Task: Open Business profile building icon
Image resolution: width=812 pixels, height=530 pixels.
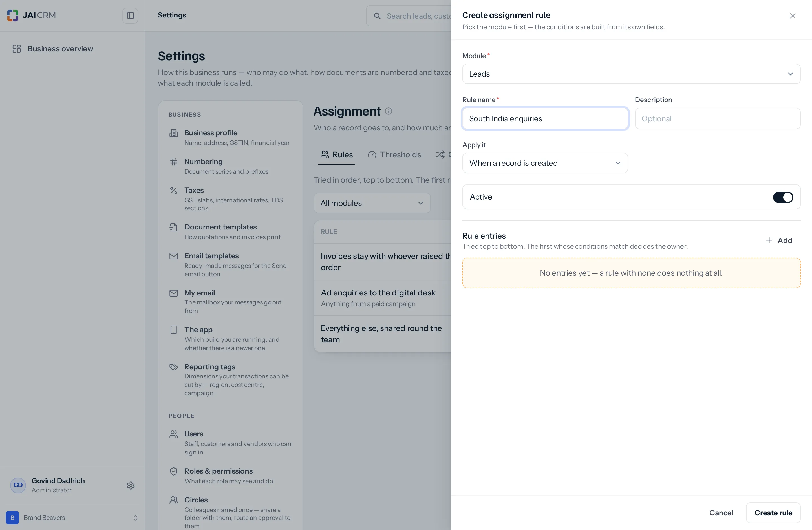Action: tap(174, 133)
